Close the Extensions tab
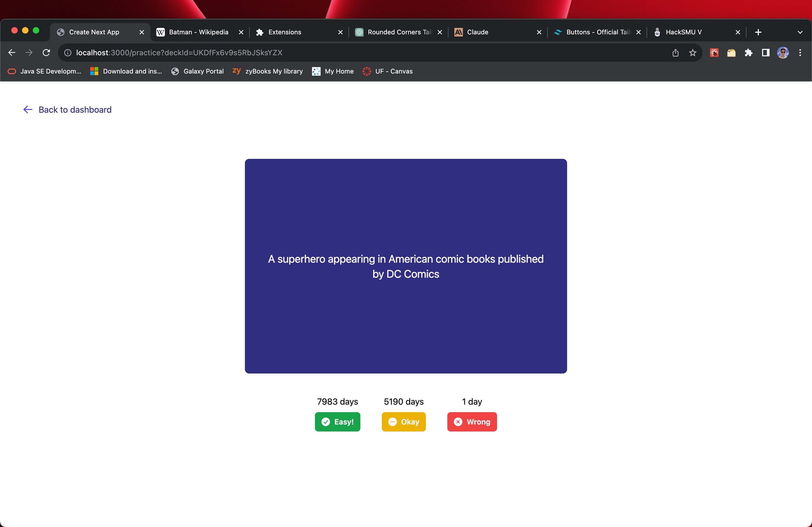This screenshot has width=812, height=527. tap(340, 32)
